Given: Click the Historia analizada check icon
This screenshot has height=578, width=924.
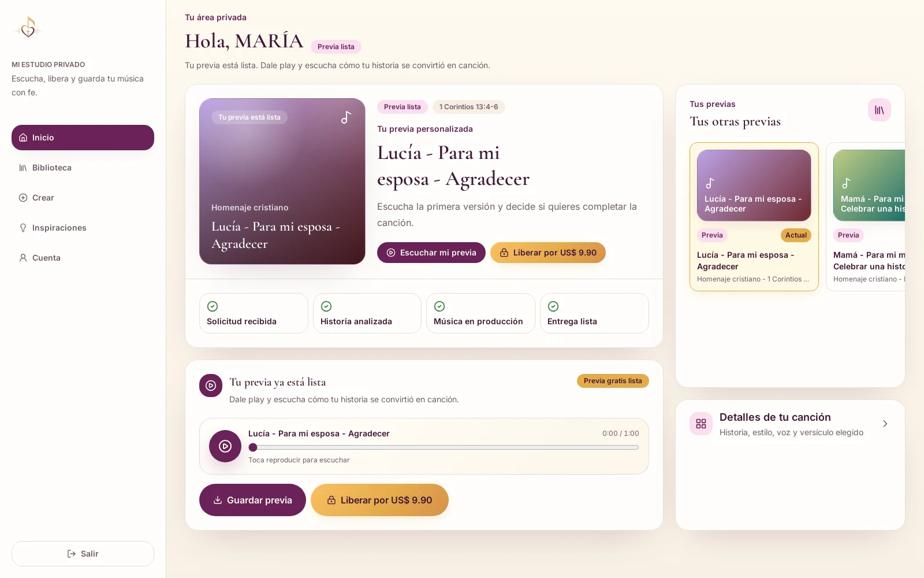Looking at the screenshot, I should 326,306.
